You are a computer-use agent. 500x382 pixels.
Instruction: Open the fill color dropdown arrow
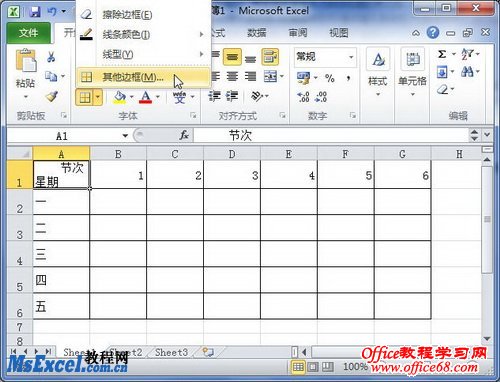tap(132, 97)
